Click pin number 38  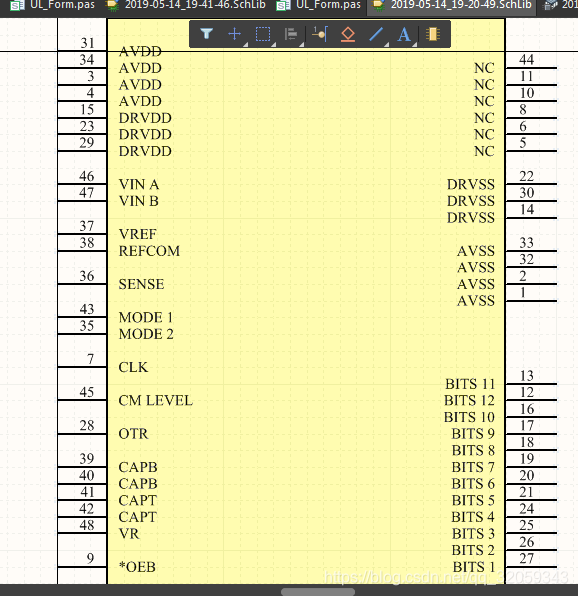click(x=87, y=243)
